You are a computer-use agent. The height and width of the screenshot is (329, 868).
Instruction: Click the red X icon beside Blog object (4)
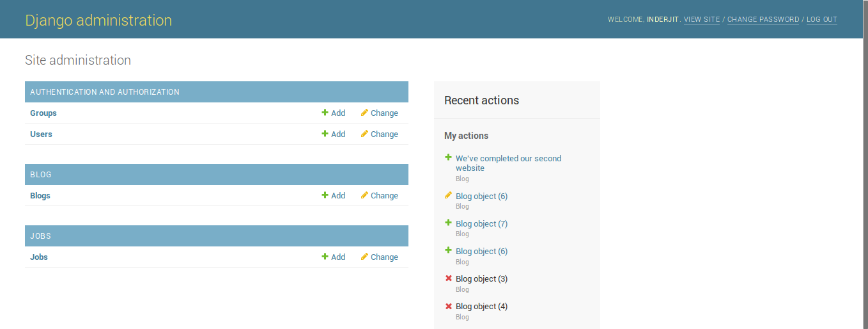448,306
